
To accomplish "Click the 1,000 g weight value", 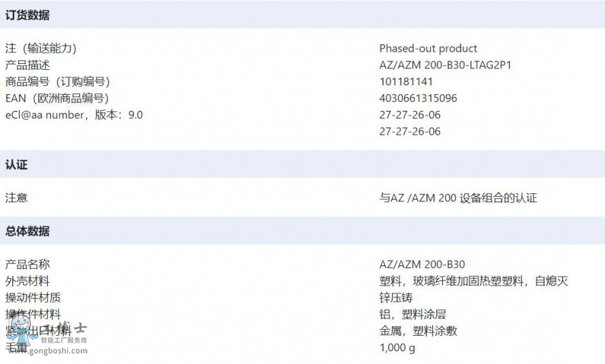I will click(x=397, y=347).
